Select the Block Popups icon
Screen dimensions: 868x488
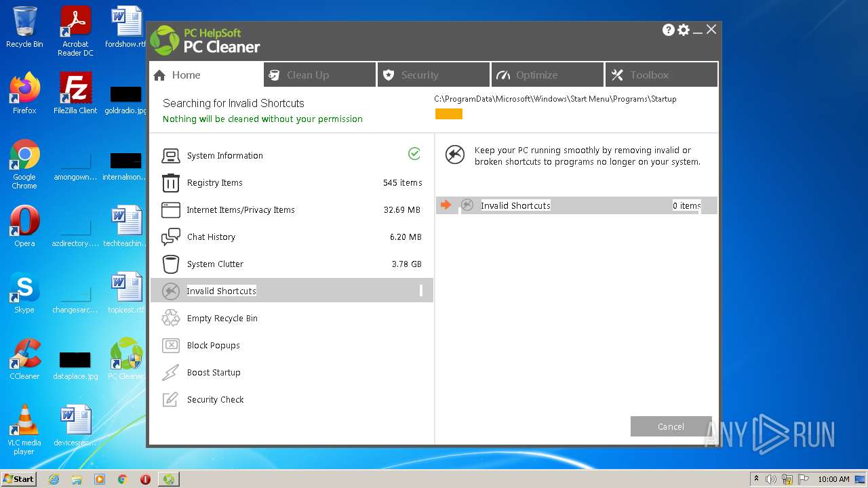point(171,346)
